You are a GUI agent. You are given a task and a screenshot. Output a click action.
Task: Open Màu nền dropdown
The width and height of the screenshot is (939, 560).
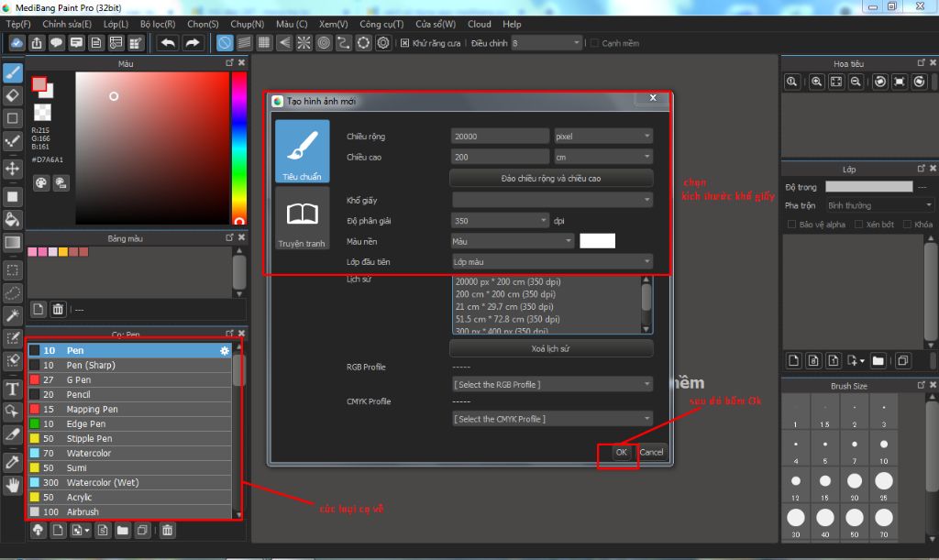[512, 241]
